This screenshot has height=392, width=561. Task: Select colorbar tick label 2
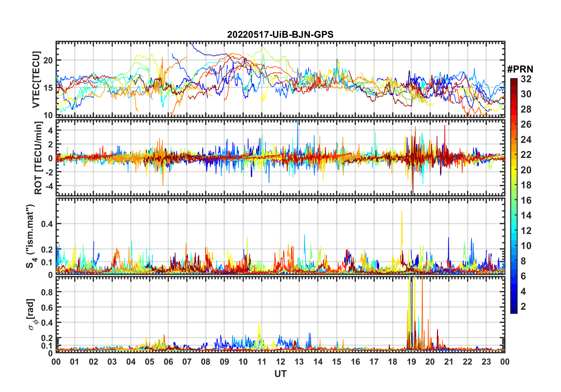(x=523, y=307)
